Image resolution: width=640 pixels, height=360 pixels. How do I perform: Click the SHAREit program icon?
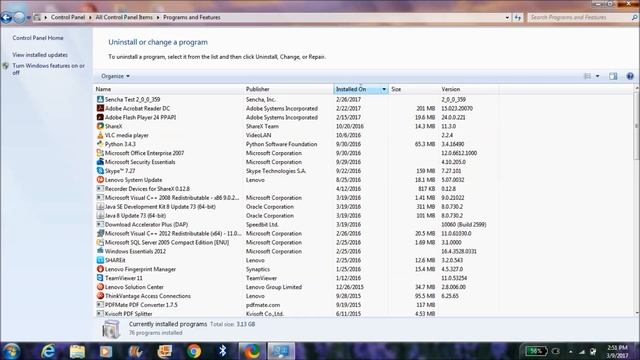point(100,260)
